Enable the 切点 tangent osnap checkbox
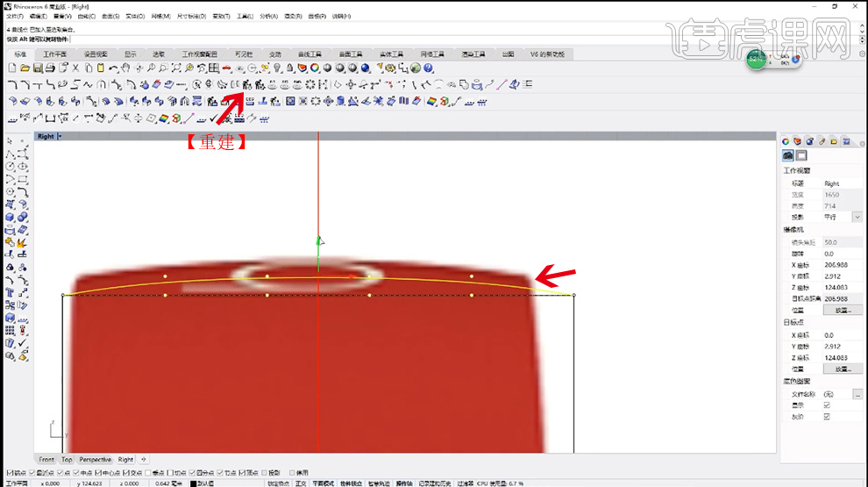The width and height of the screenshot is (868, 487). [170, 473]
